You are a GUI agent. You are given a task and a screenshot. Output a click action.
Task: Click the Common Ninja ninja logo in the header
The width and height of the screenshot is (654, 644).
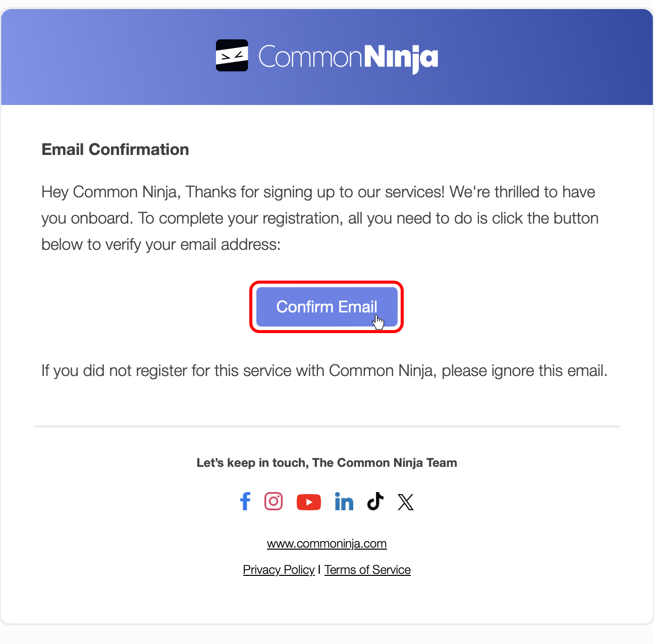pyautogui.click(x=232, y=56)
